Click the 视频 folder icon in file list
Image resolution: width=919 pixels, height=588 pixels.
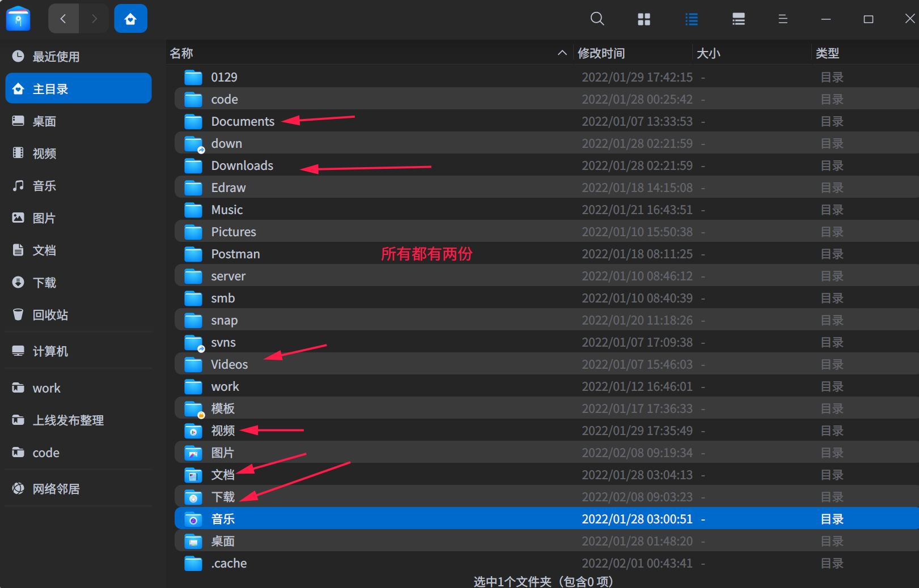pos(193,431)
